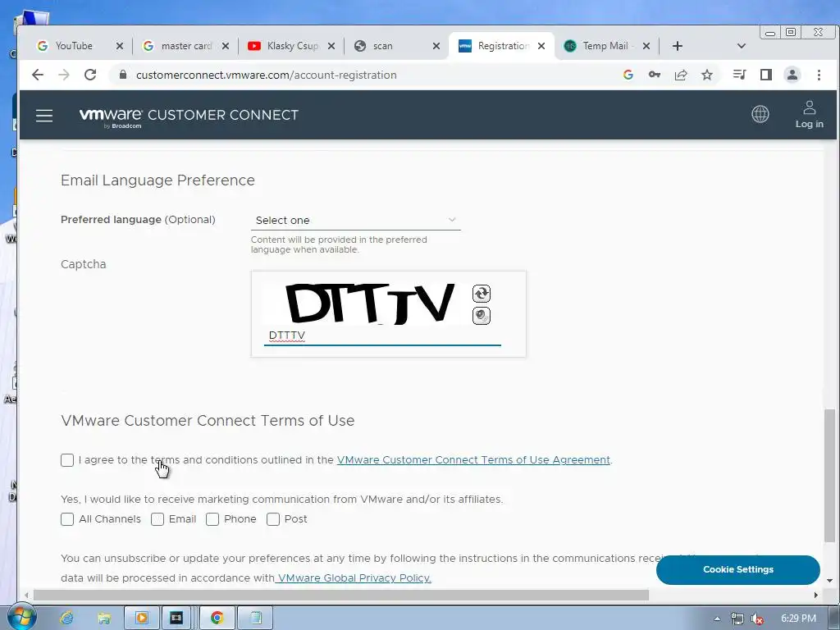Screen dimensions: 840x630
Task: Check the Phone marketing box
Action: click(212, 519)
